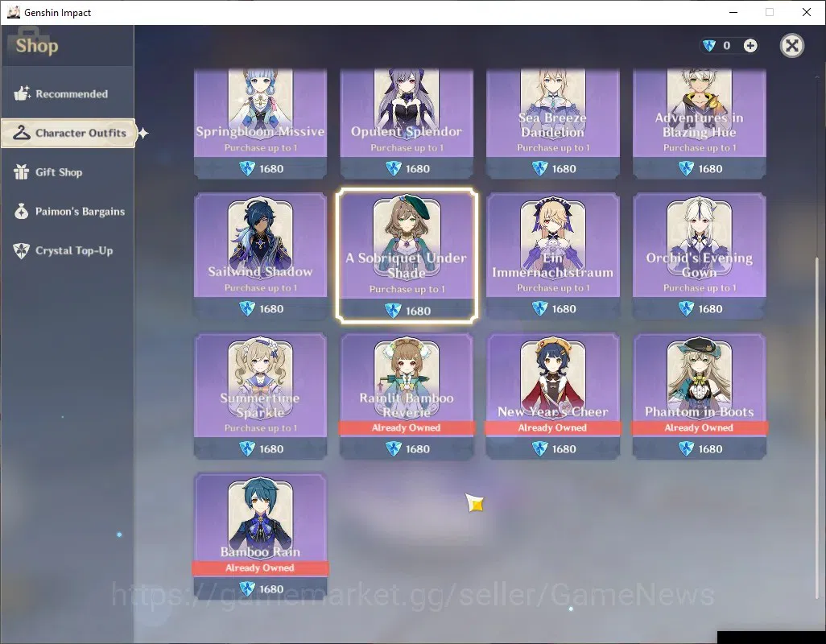Click the 1680 price under Sailwind Shadow
The height and width of the screenshot is (644, 826).
[x=271, y=309]
